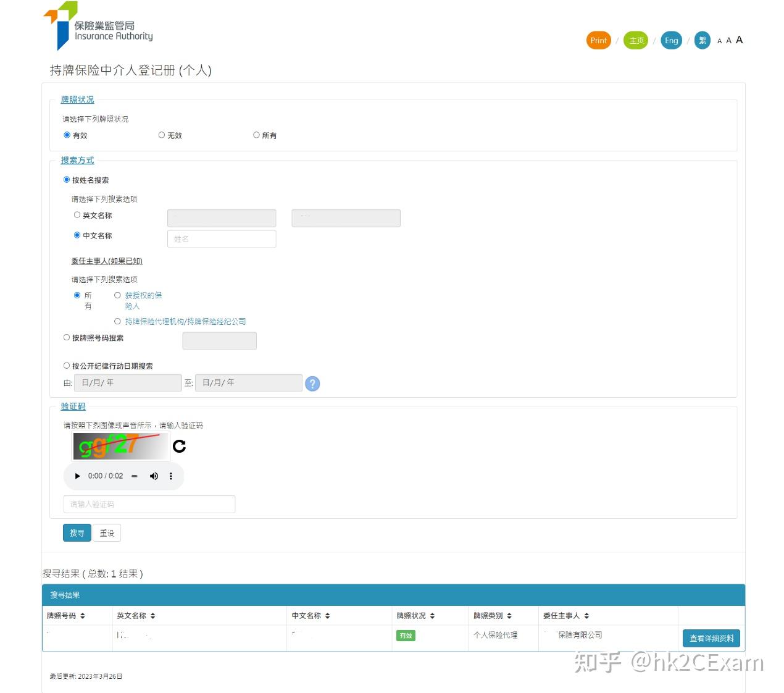Screen dimensions: 784x693
Task: Click the audio progress bar
Action: point(135,476)
